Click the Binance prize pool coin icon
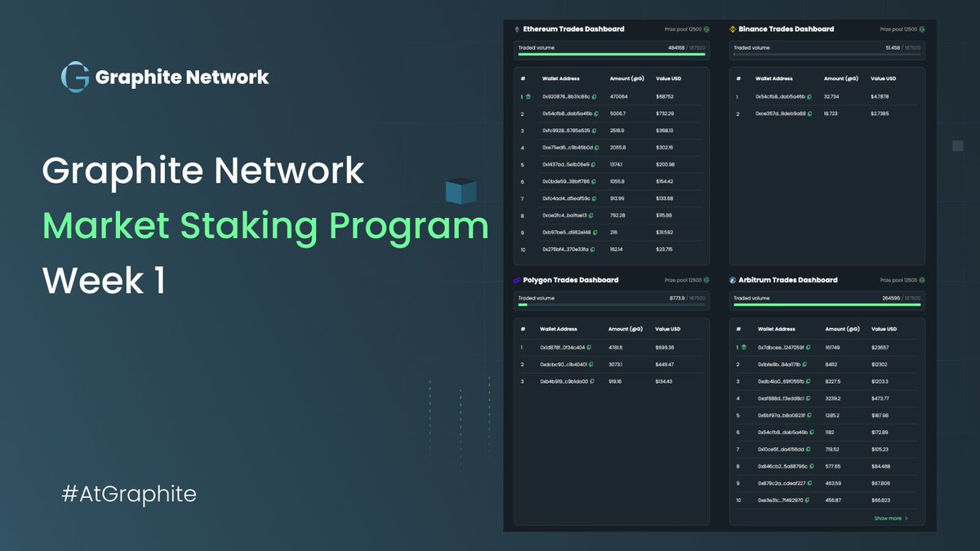The image size is (980, 551). coord(923,29)
